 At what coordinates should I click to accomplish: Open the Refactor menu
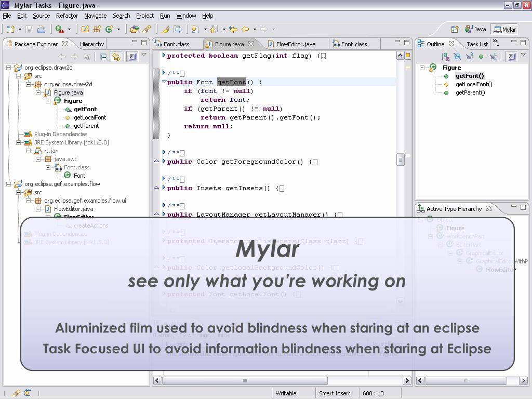[x=67, y=16]
